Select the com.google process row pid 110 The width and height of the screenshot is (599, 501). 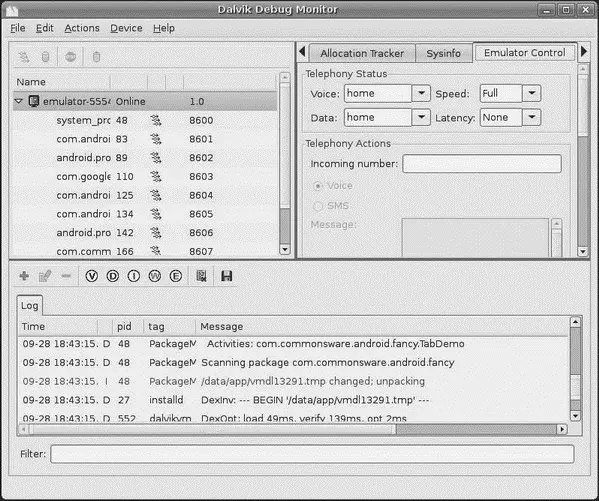coord(145,177)
